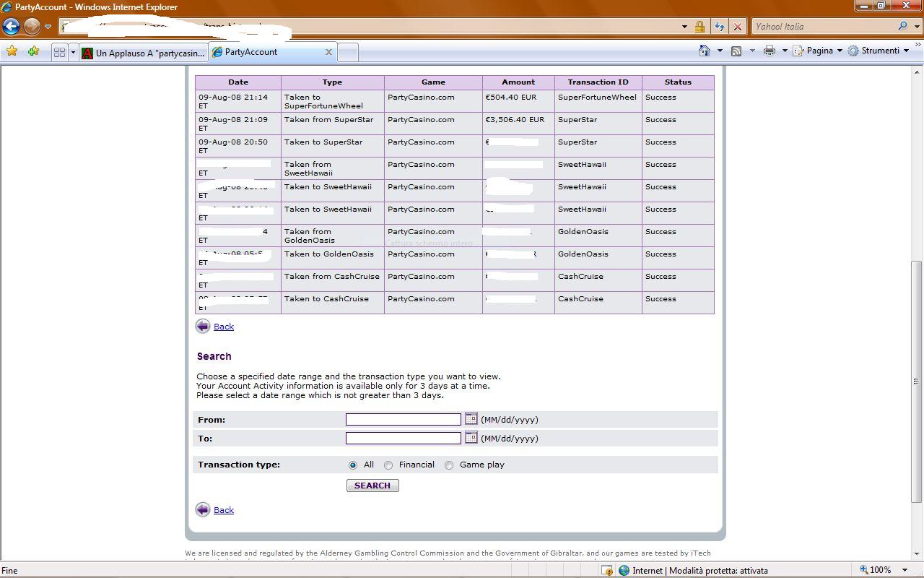Click the Add to Favorites icon
This screenshot has width=924, height=578.
33,51
